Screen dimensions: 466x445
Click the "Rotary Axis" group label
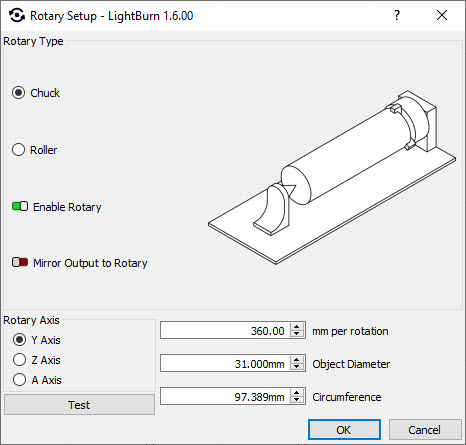coord(31,320)
